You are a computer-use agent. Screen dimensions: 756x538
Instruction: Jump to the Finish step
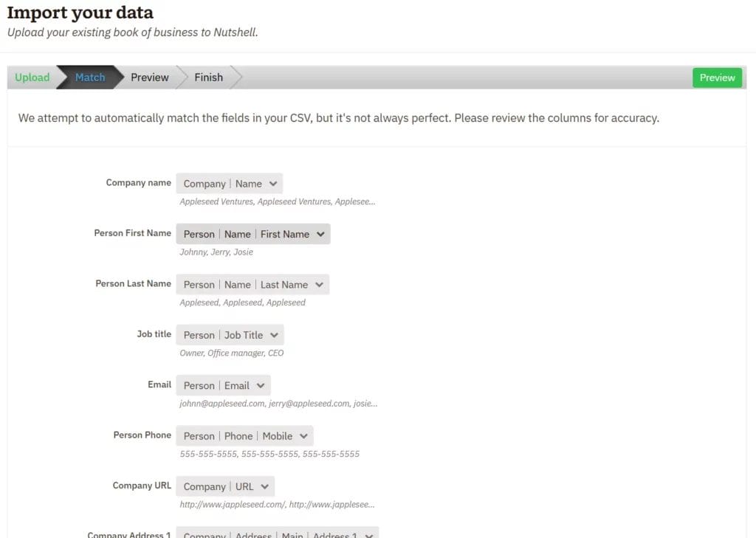(208, 77)
